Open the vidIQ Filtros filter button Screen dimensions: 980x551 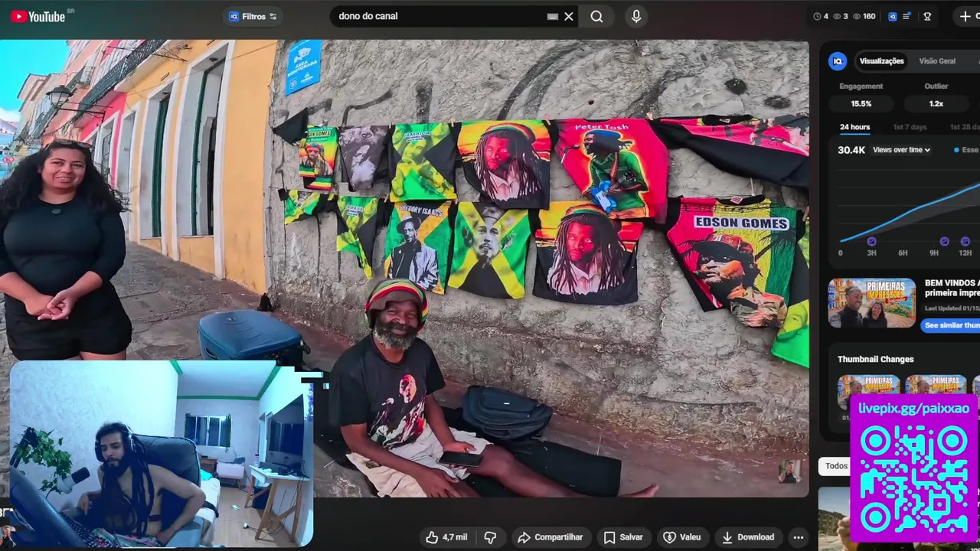pos(253,16)
